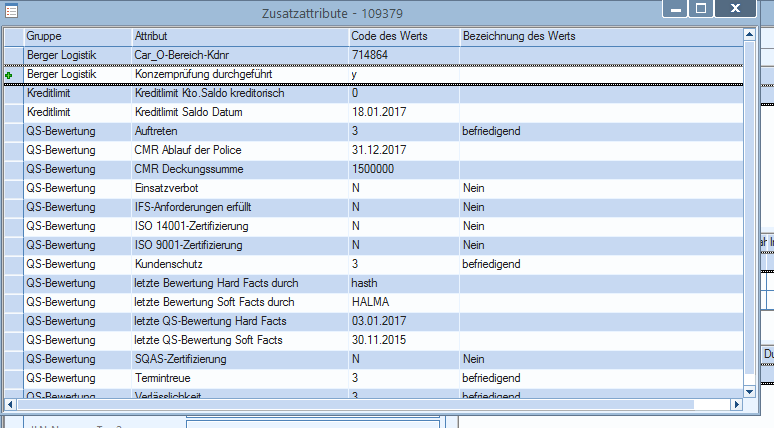This screenshot has width=774, height=428.
Task: Click the vertical scrollbar up arrow
Action: click(749, 35)
